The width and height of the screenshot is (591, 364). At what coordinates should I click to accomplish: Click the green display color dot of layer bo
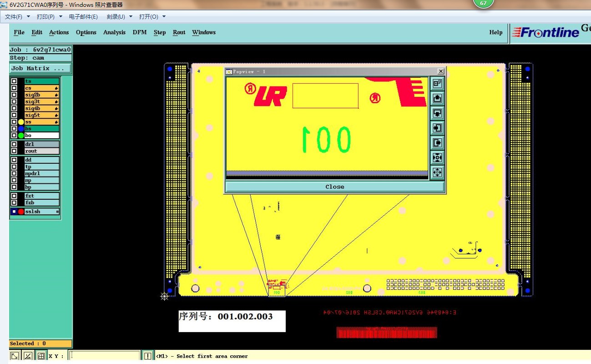(x=21, y=136)
